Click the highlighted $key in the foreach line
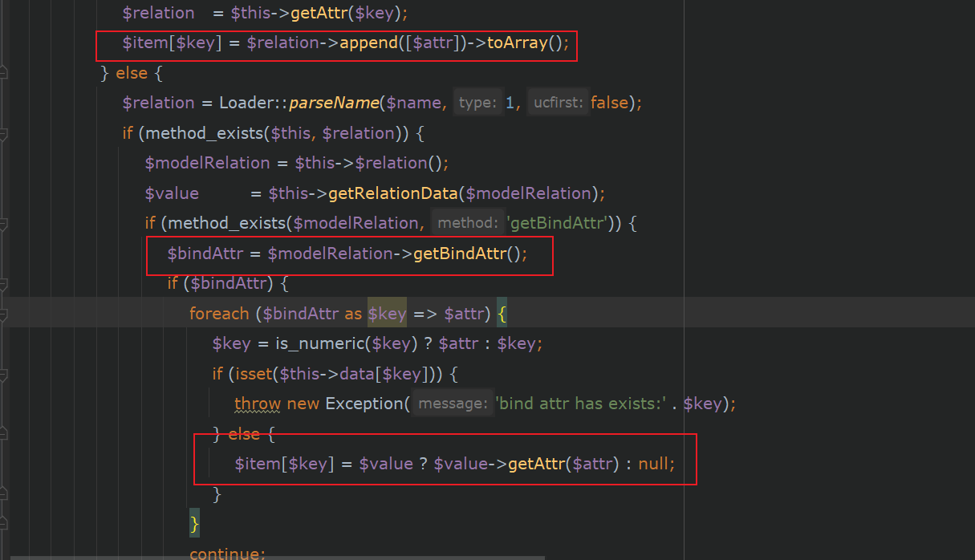The height and width of the screenshot is (560, 975). (x=387, y=314)
